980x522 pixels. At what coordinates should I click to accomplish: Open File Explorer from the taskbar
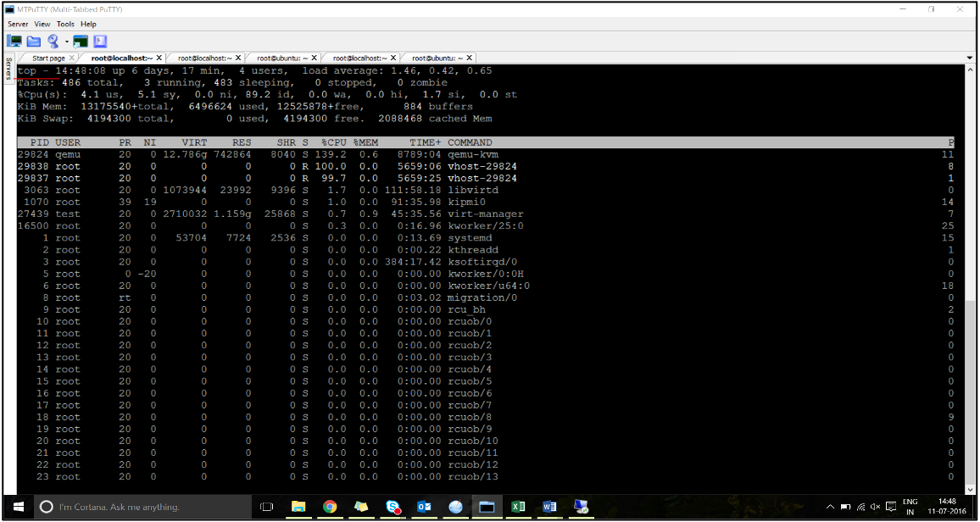point(298,507)
